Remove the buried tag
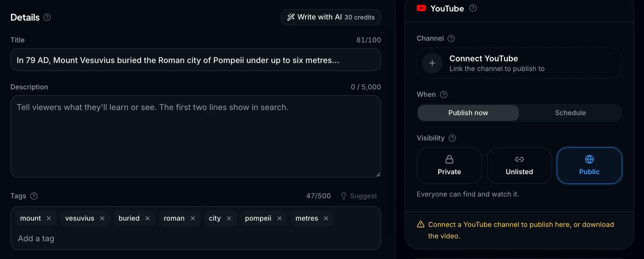The width and height of the screenshot is (644, 259). click(148, 218)
